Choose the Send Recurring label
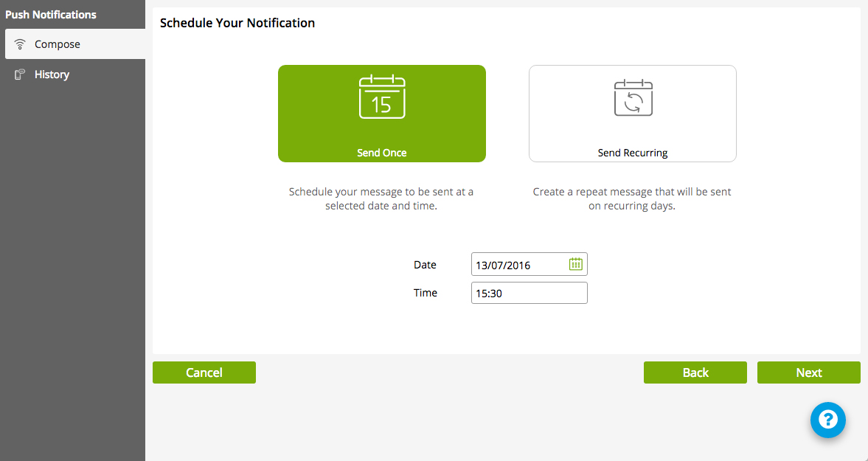 pyautogui.click(x=632, y=153)
